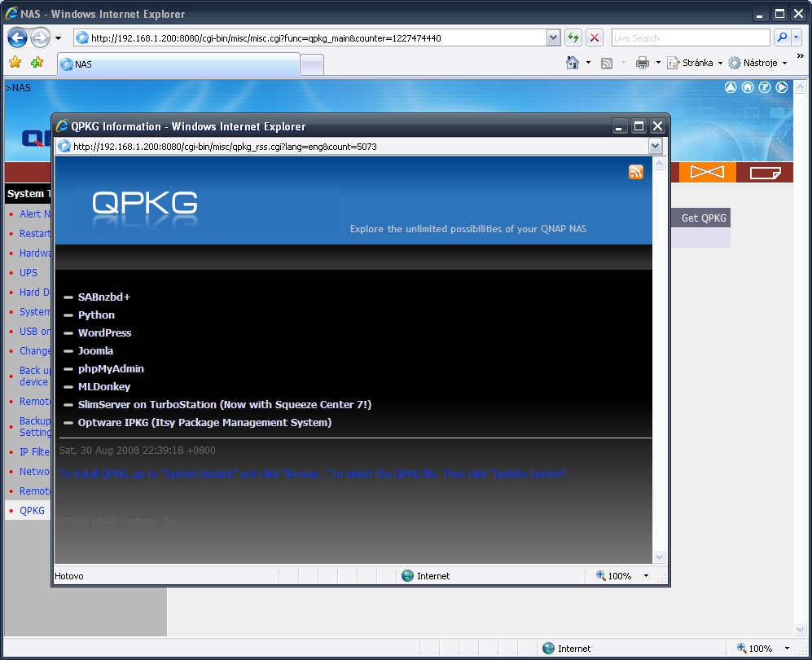Open a new blank tab
812x660 pixels.
point(312,64)
